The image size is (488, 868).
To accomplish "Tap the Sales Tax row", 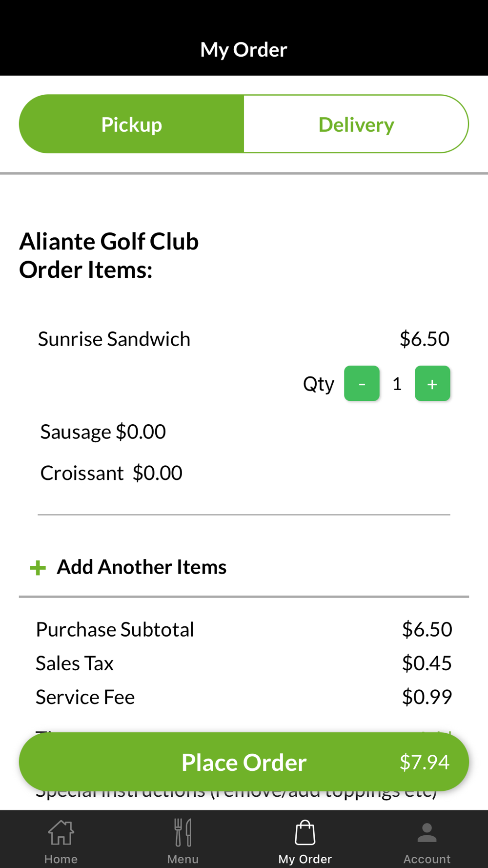I will coord(244,663).
